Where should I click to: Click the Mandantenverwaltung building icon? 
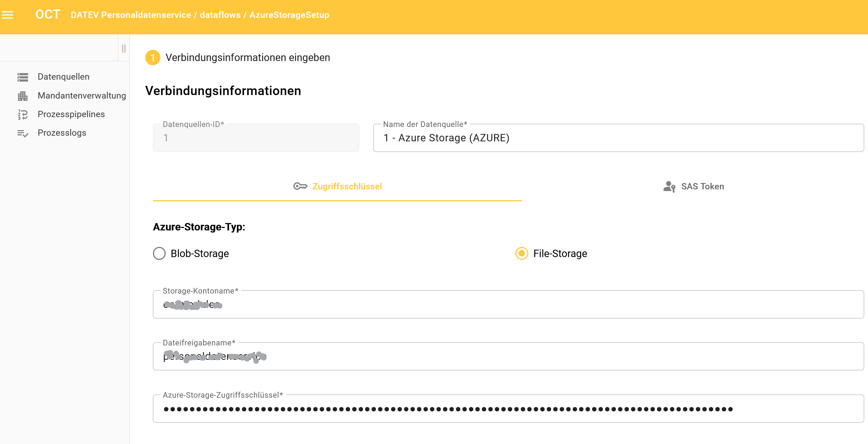coord(23,96)
